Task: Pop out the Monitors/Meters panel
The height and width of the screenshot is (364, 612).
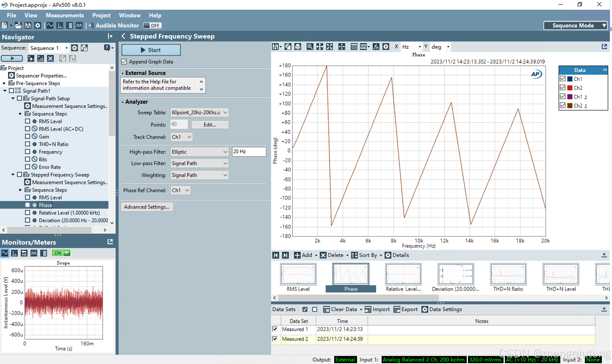Action: tap(110, 242)
